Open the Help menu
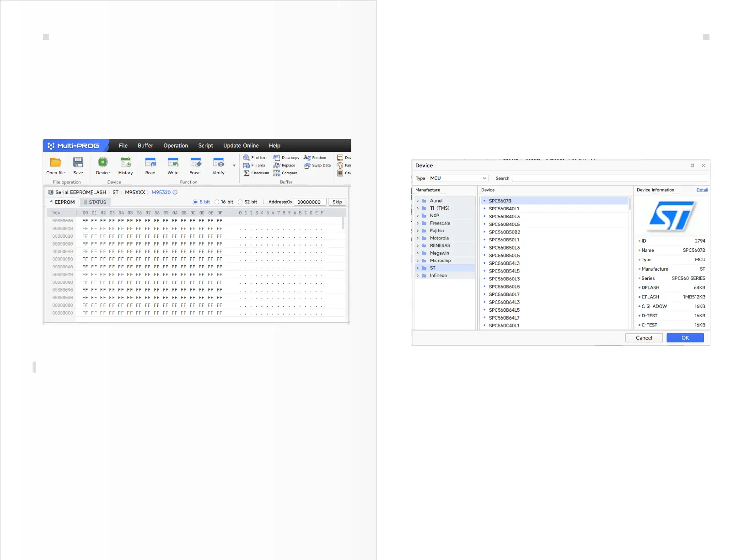The image size is (752, 560). (274, 146)
